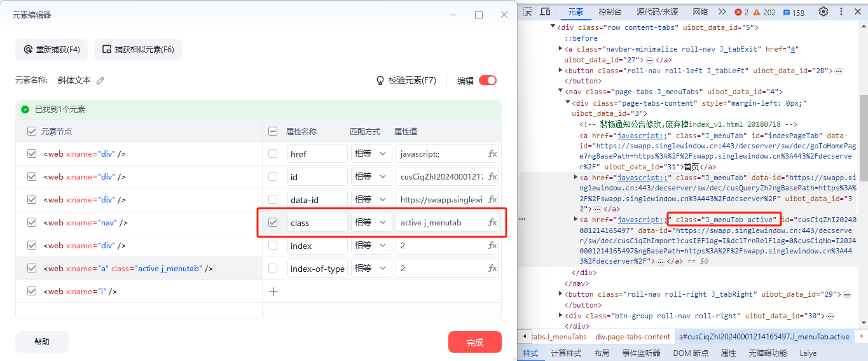
Task: Open match mode dropdown for class attribute
Action: (x=372, y=223)
